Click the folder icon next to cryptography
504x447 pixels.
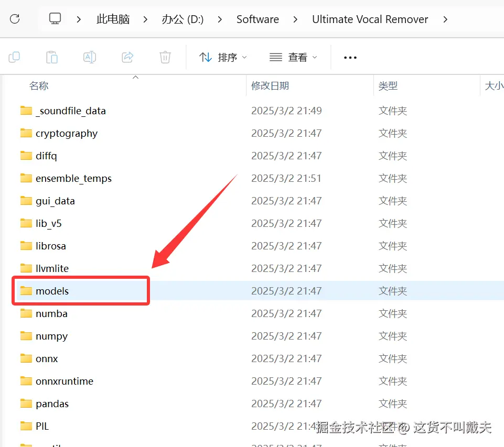26,133
